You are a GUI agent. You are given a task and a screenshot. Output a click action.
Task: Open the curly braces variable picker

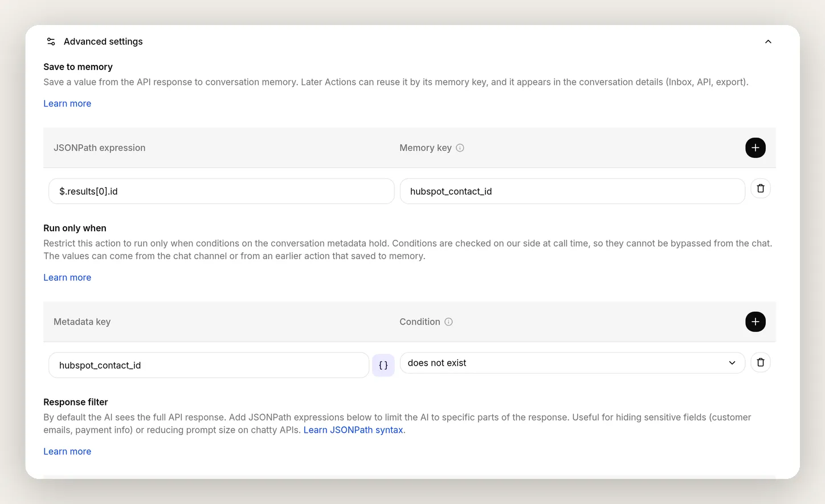(x=383, y=366)
